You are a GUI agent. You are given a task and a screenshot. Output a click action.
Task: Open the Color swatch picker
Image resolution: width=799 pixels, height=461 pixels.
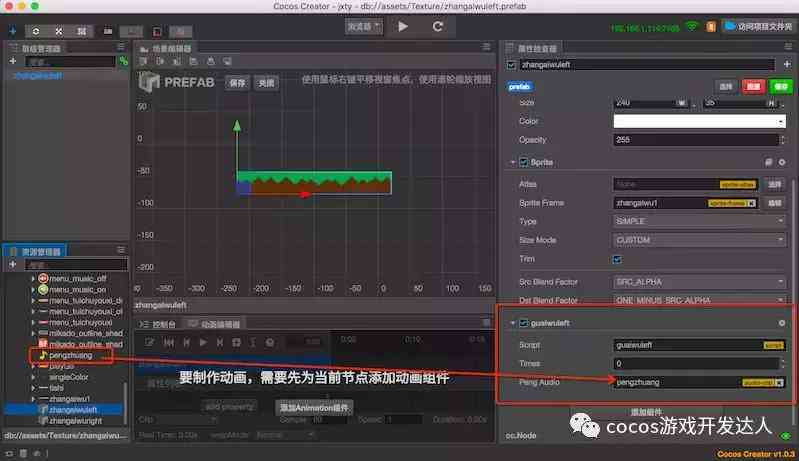pyautogui.click(x=699, y=121)
